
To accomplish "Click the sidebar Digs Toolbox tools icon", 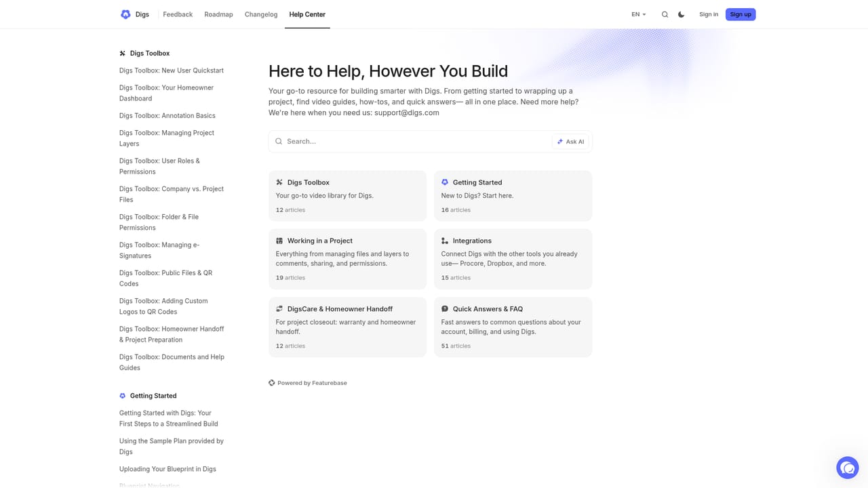I will [123, 53].
